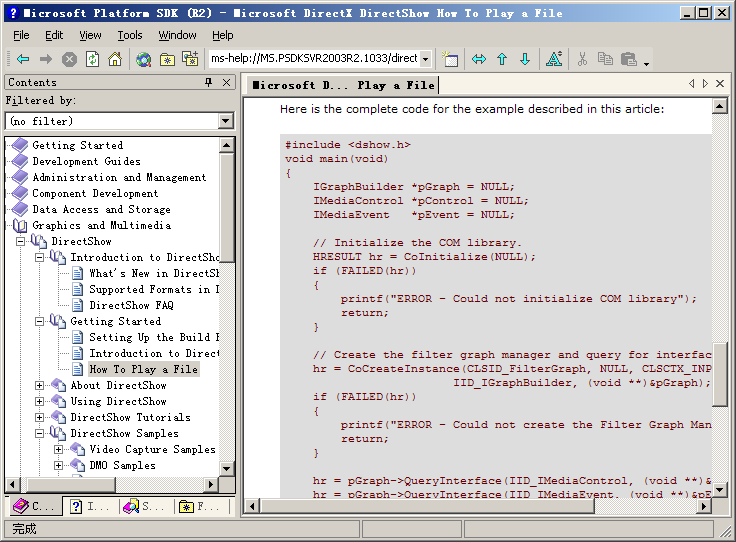Open the View menu

coord(90,36)
